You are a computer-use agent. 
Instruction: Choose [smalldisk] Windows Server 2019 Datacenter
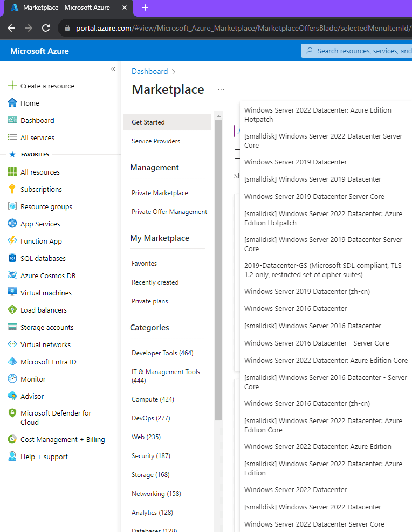[x=313, y=179]
